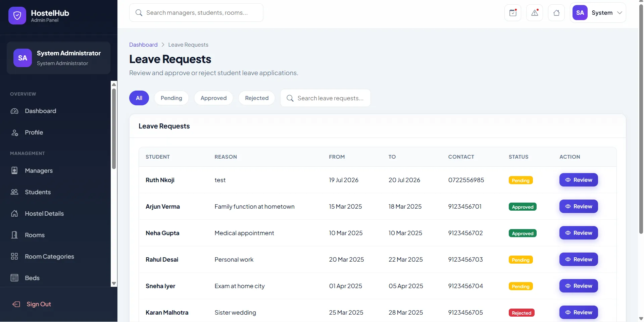
Task: Click the Room Categories grid icon
Action: pyautogui.click(x=14, y=256)
